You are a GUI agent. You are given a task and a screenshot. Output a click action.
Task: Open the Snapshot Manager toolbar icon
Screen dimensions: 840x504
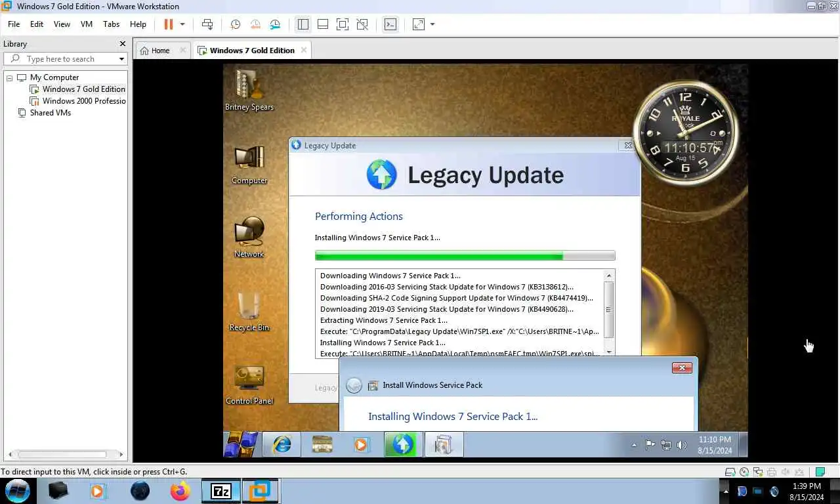(x=276, y=24)
